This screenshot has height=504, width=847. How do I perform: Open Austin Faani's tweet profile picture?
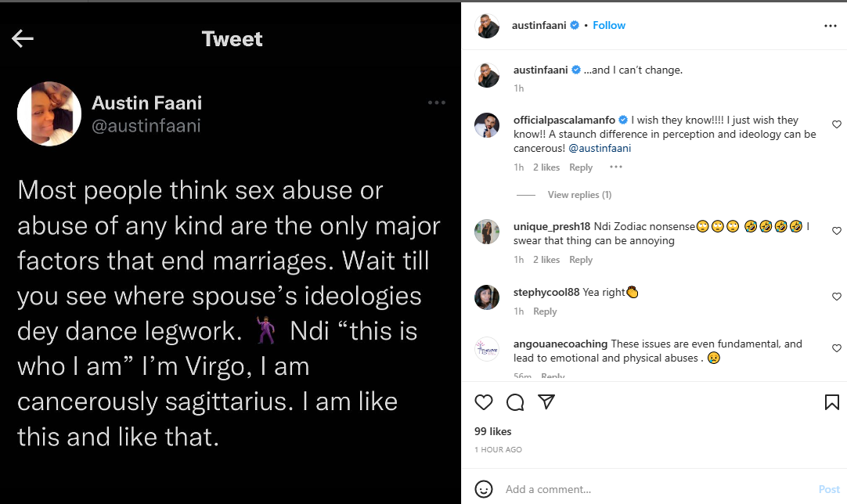tap(49, 113)
